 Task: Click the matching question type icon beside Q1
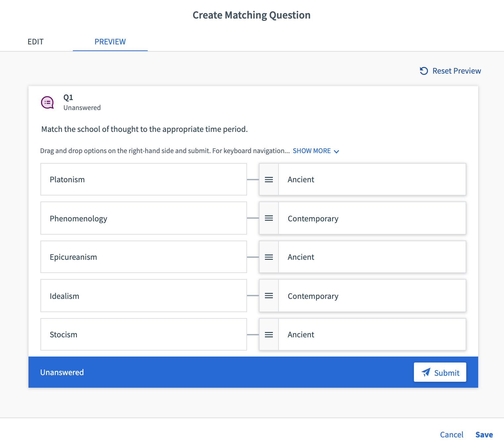coord(47,102)
